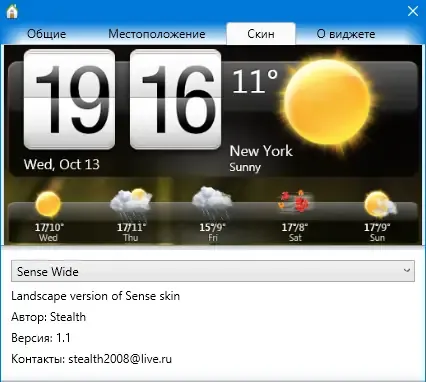Open the Sense Wide skin dropdown
426x382 pixels.
213,271
